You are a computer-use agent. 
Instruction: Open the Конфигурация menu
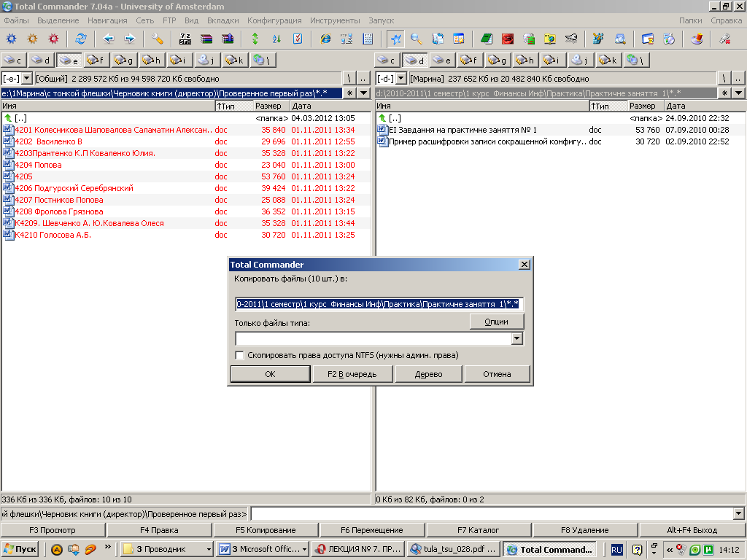(274, 20)
